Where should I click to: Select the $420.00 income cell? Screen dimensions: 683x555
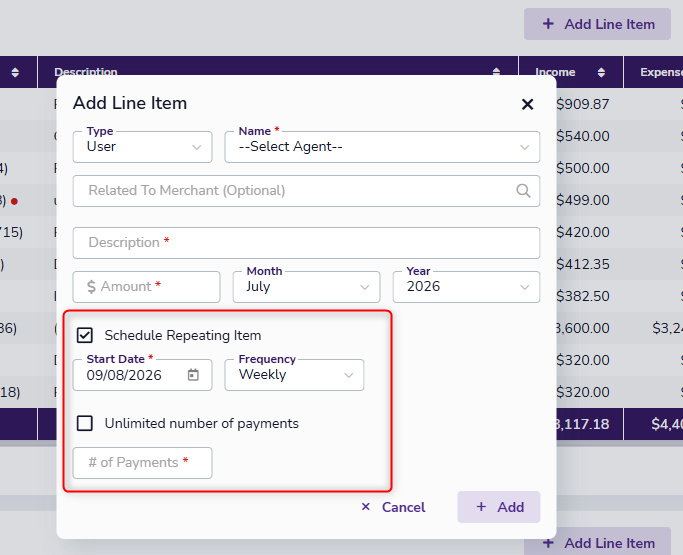point(582,232)
